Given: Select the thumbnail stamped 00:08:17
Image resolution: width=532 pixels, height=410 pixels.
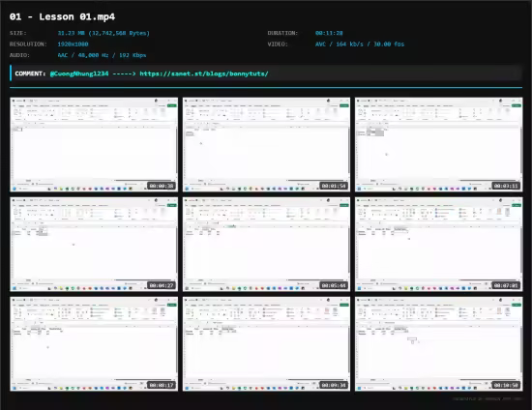Looking at the screenshot, I should pos(94,344).
